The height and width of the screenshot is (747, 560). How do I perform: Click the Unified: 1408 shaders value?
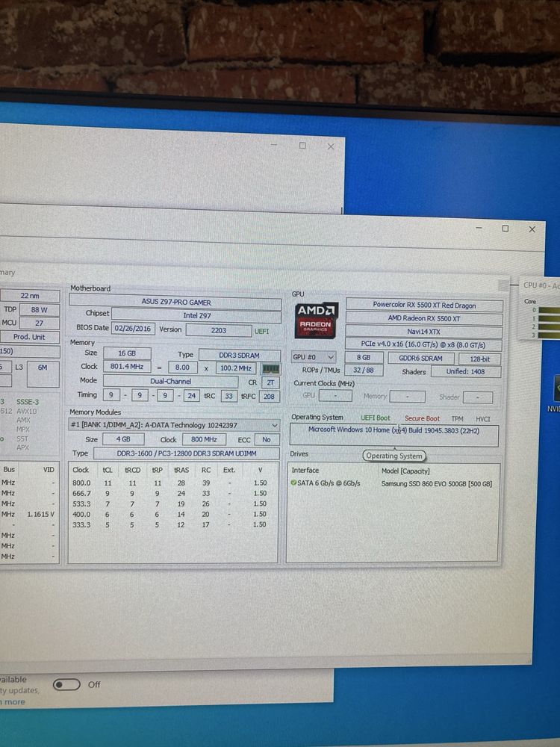466,371
